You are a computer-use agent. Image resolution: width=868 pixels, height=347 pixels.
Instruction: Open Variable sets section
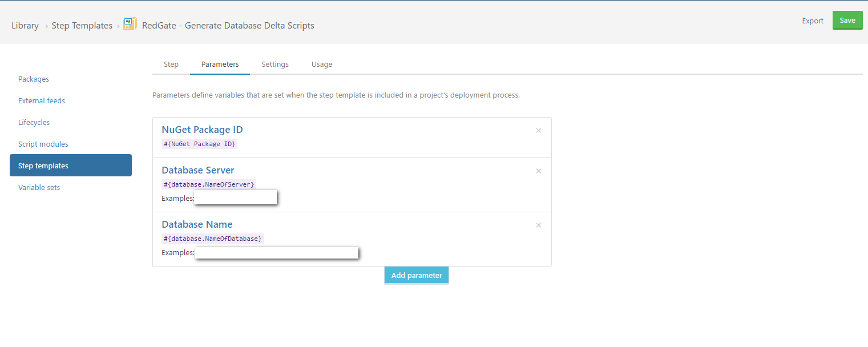tap(39, 188)
